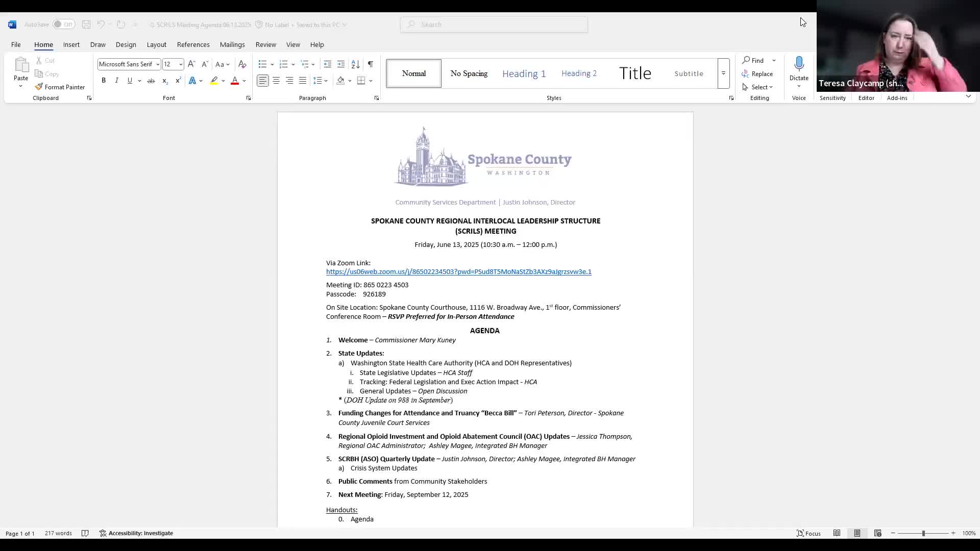Click the Sort paragraph icon
Viewport: 980px width, 551px height.
[356, 64]
